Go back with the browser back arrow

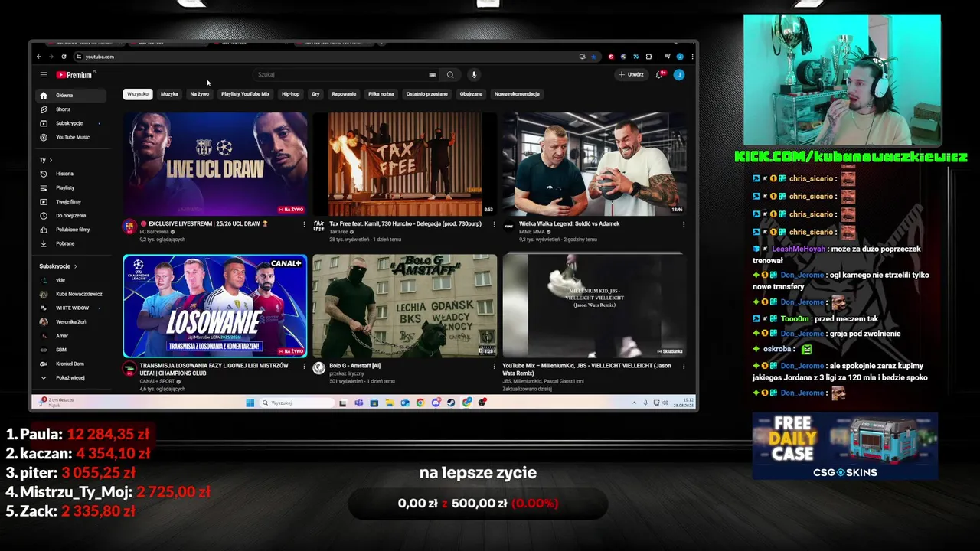[39, 57]
